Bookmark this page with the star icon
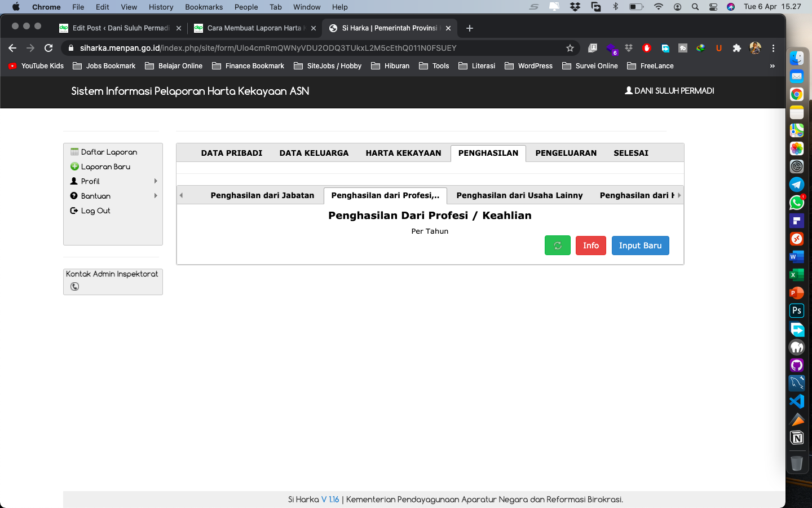Image resolution: width=812 pixels, height=508 pixels. click(570, 48)
